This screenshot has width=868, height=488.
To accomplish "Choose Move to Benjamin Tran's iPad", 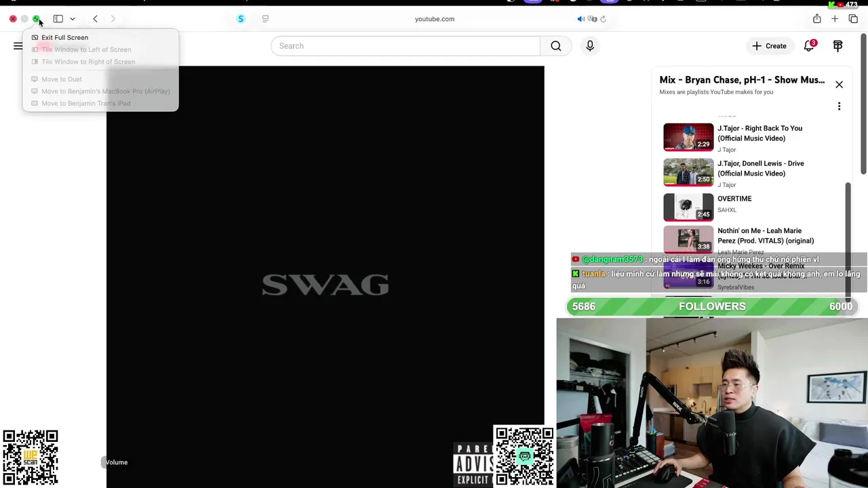I will [85, 104].
